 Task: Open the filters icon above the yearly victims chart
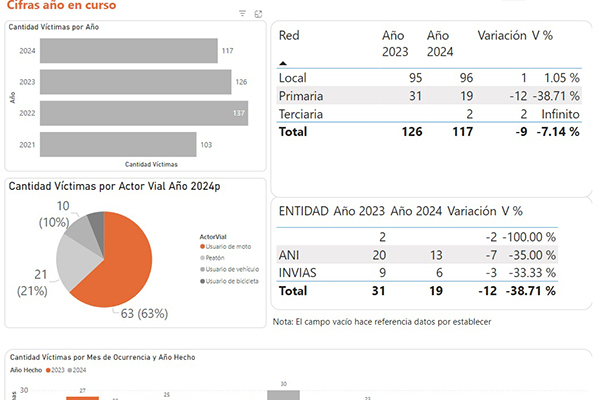click(242, 14)
